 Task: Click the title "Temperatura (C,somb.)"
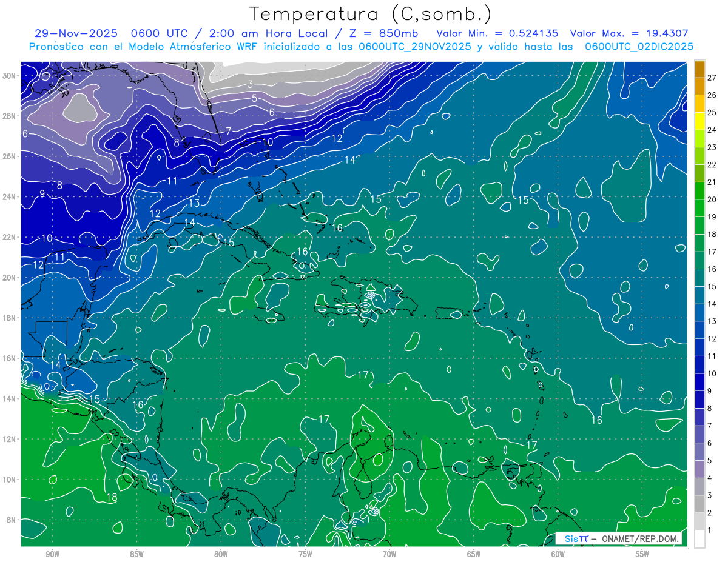(x=371, y=14)
